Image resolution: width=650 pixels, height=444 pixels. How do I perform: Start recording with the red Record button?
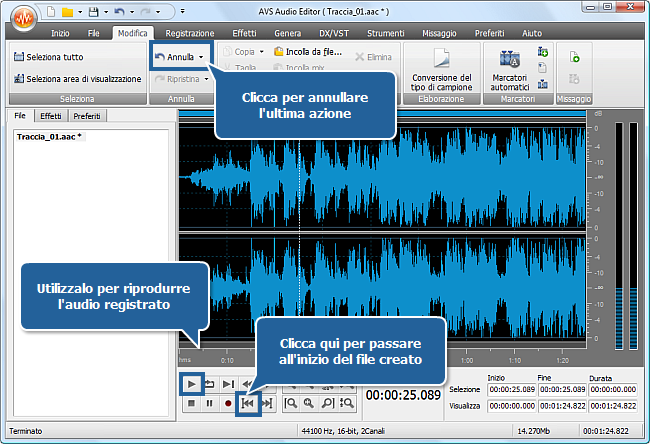[228, 402]
